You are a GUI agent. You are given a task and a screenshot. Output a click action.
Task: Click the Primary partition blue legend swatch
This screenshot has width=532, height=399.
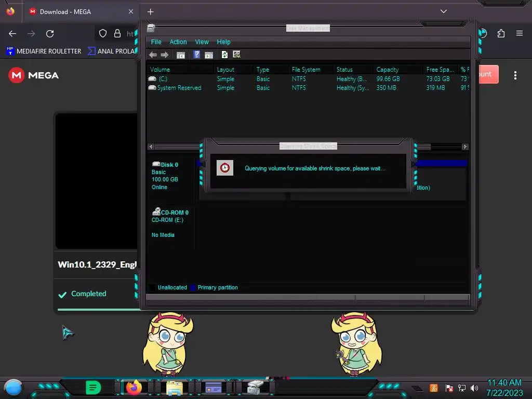click(x=193, y=287)
